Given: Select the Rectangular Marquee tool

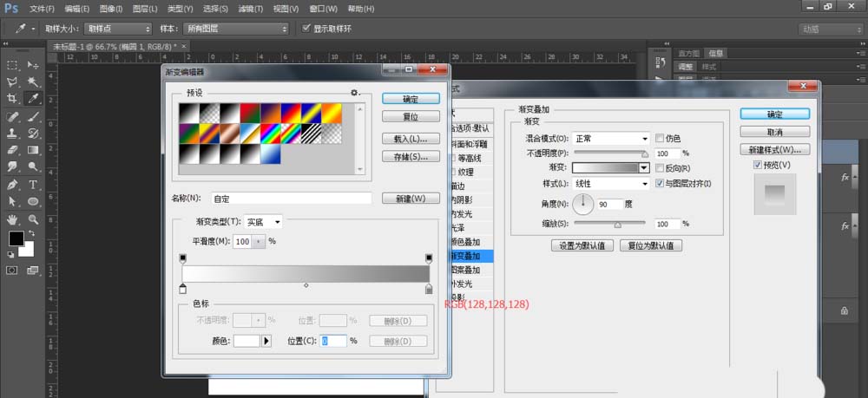Looking at the screenshot, I should click(11, 65).
